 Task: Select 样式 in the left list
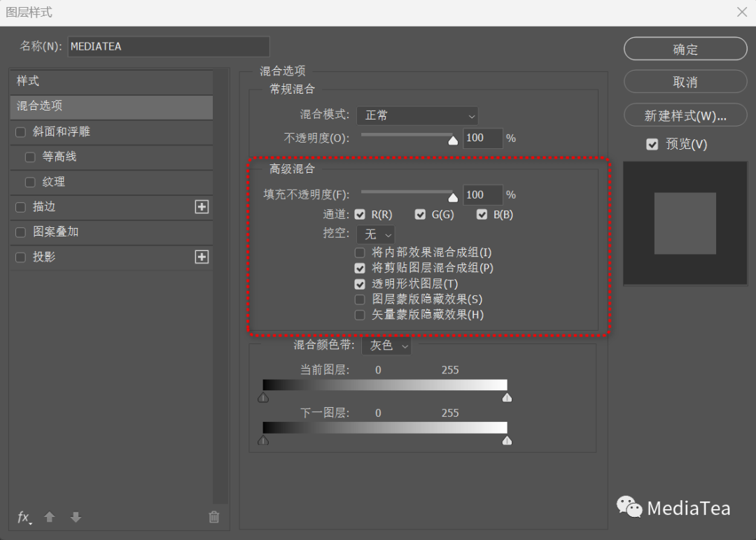(111, 81)
